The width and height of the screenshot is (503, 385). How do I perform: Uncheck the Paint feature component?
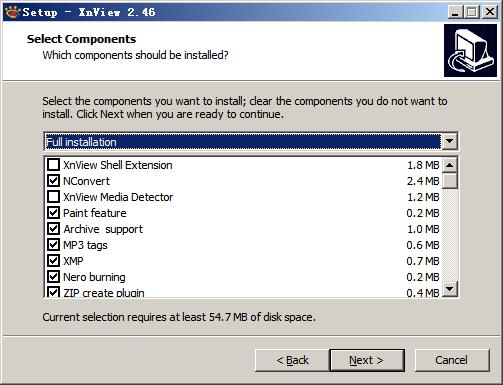pyautogui.click(x=53, y=213)
